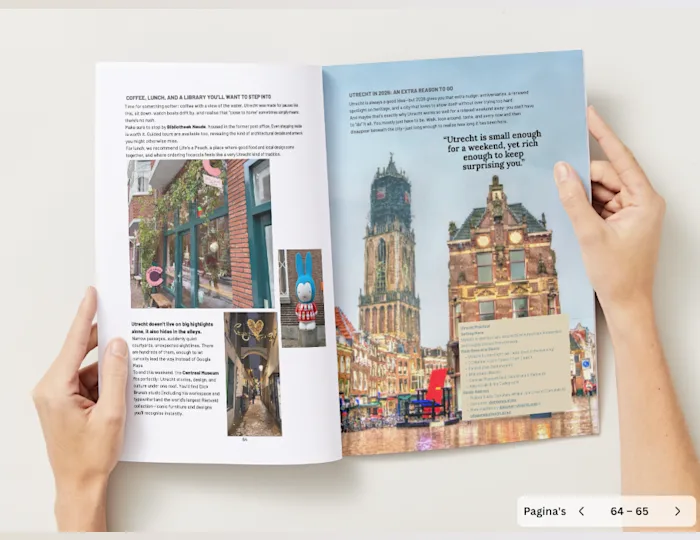The height and width of the screenshot is (540, 700).
Task: Click the cafe storefront photo on left page
Action: tap(200, 233)
